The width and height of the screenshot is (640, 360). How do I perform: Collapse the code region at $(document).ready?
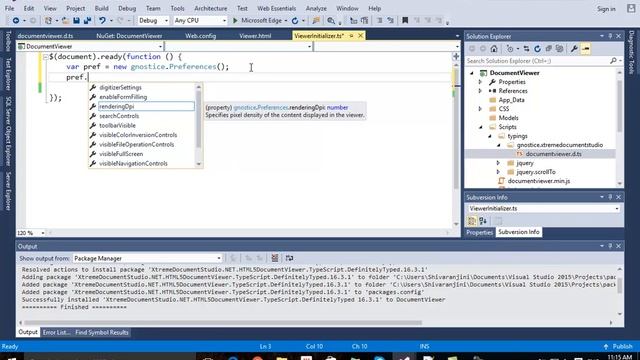[45, 57]
